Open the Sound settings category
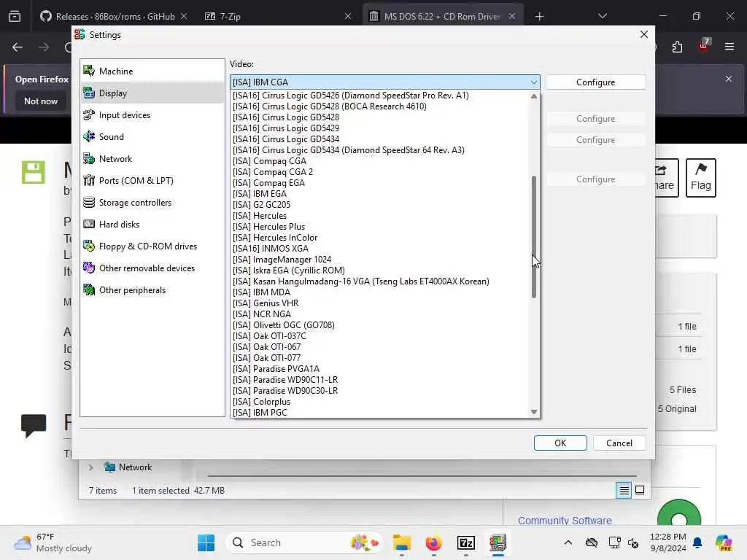The height and width of the screenshot is (560, 747). click(152, 136)
